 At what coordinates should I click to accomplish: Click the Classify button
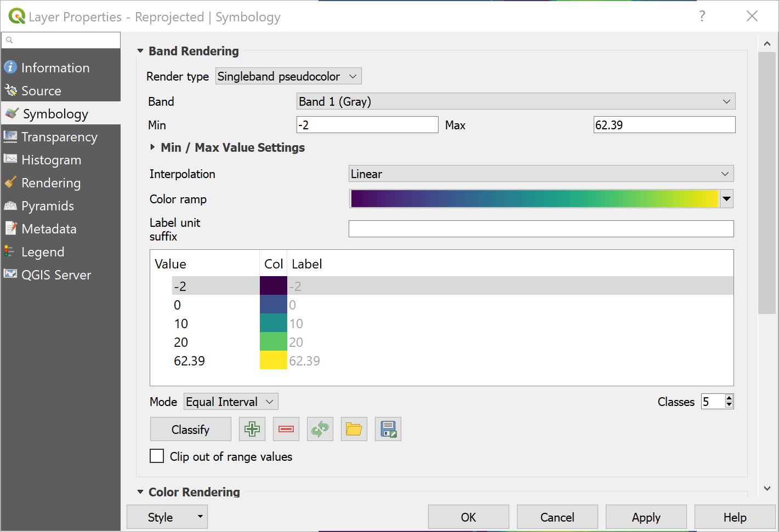coord(190,429)
